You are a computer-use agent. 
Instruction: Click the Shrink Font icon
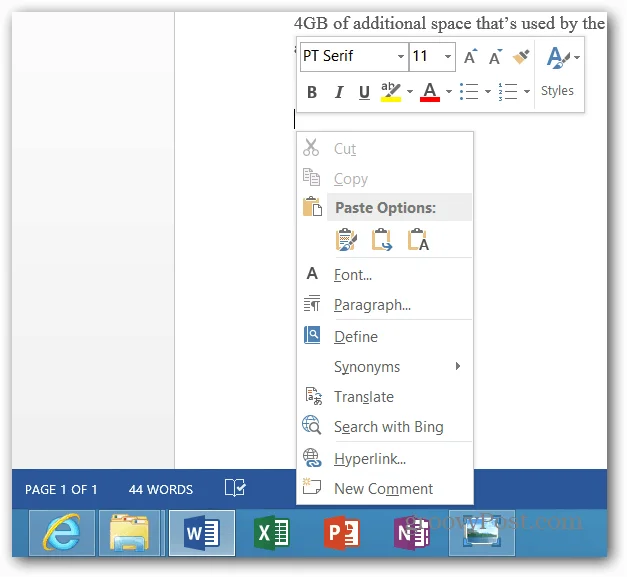496,57
